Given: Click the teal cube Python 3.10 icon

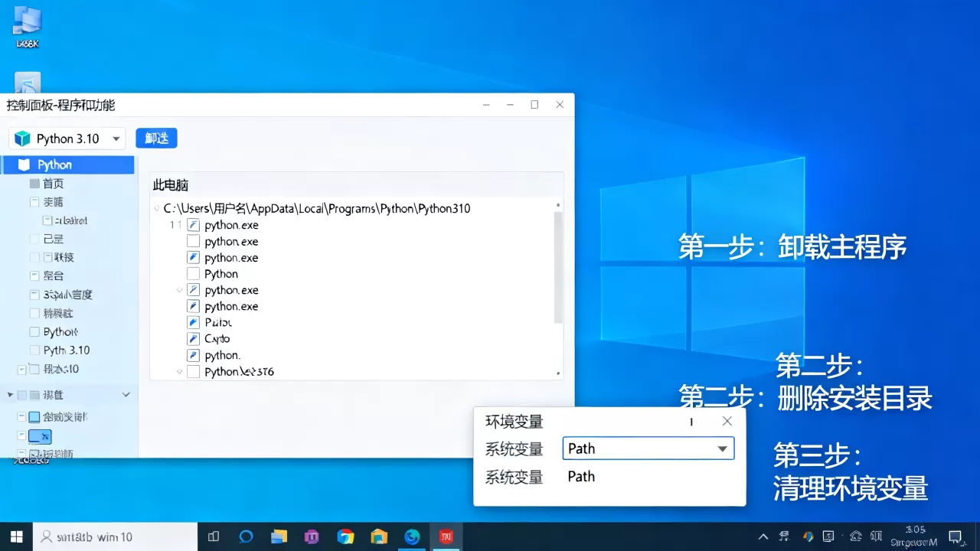Looking at the screenshot, I should tap(23, 139).
